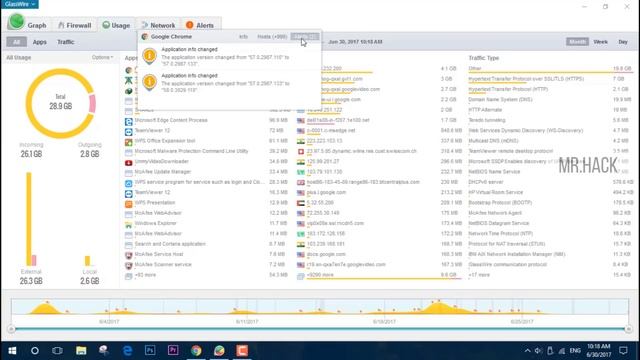This screenshot has width=640, height=360.
Task: Click the Swiss flag beside swisscom.ch host
Action: [301, 152]
